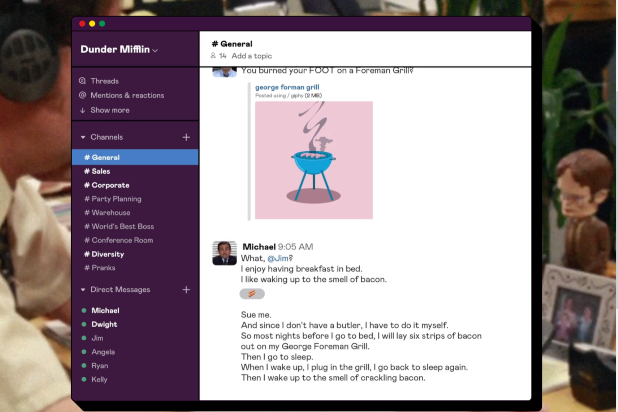Screen dimensions: 618x412
Task: Open direct message with Michael
Action: coord(105,310)
